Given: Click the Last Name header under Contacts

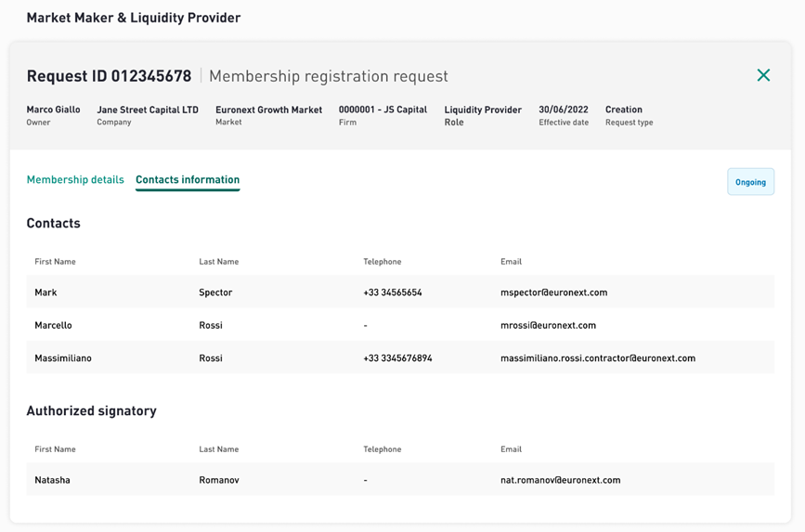Looking at the screenshot, I should pyautogui.click(x=219, y=262).
